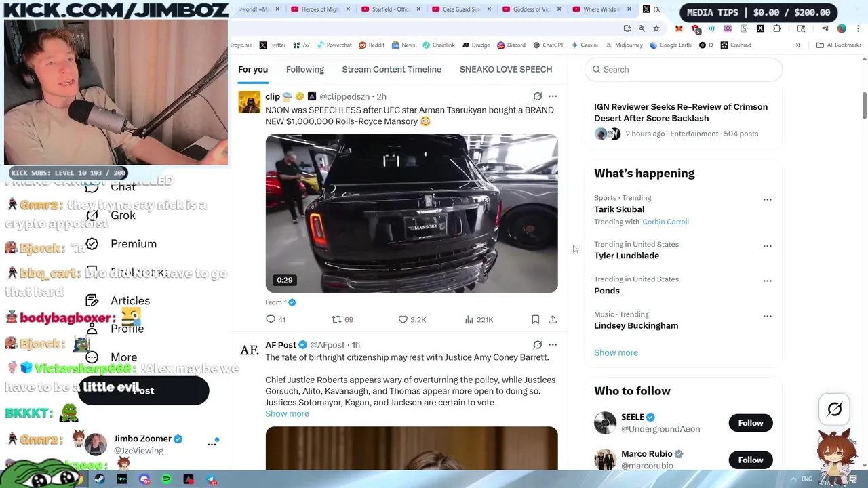Open the floating Grok button

(835, 409)
